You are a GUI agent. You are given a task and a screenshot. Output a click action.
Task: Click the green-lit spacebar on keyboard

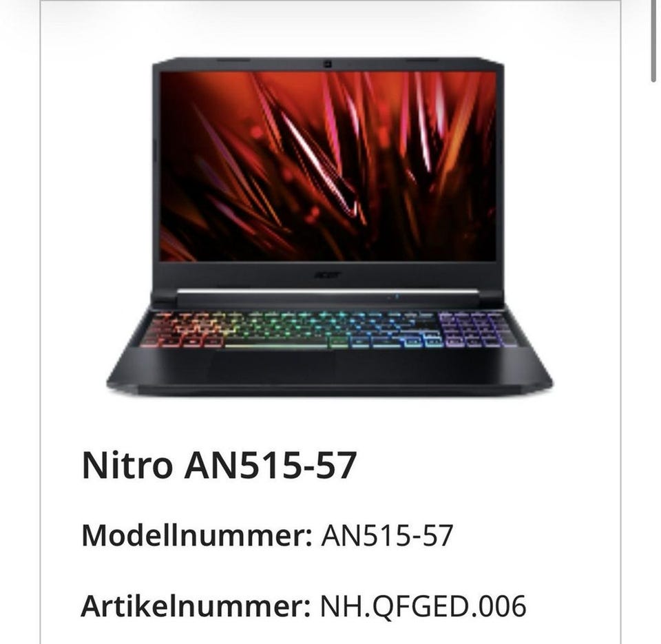tap(276, 345)
